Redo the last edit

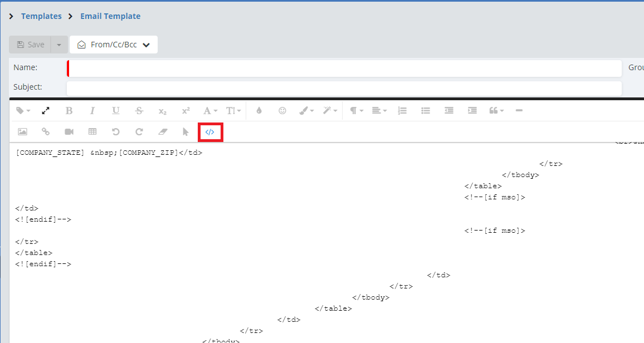click(139, 132)
